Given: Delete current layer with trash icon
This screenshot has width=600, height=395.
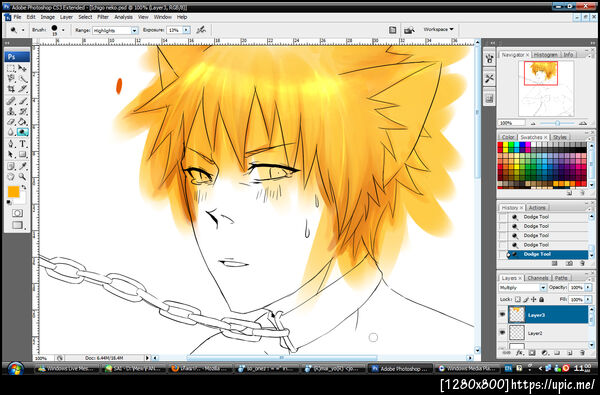Looking at the screenshot, I should click(x=582, y=353).
